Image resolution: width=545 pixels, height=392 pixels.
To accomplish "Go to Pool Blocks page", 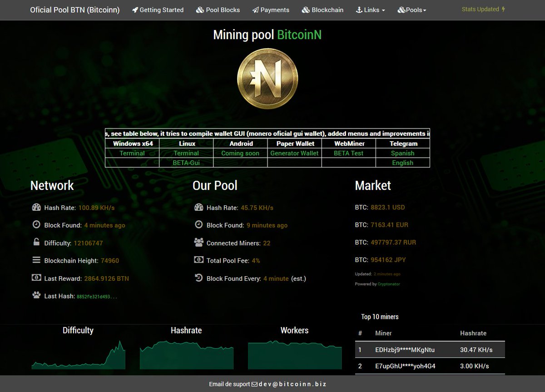I will coord(218,10).
